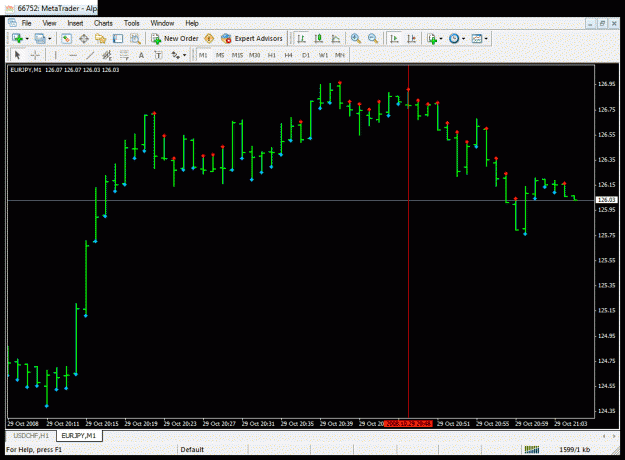This screenshot has width=625, height=460.
Task: Open the Arrows objects dropdown arrow
Action: pos(185,55)
